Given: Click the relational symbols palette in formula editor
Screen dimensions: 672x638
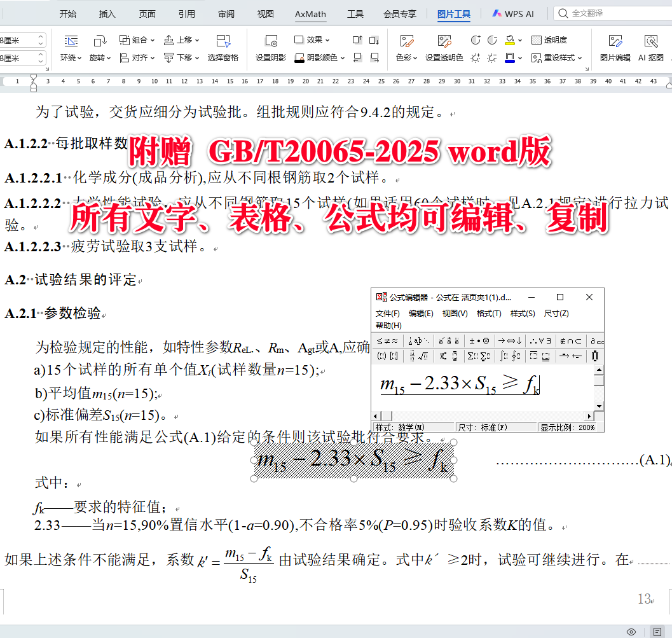Looking at the screenshot, I should click(387, 340).
